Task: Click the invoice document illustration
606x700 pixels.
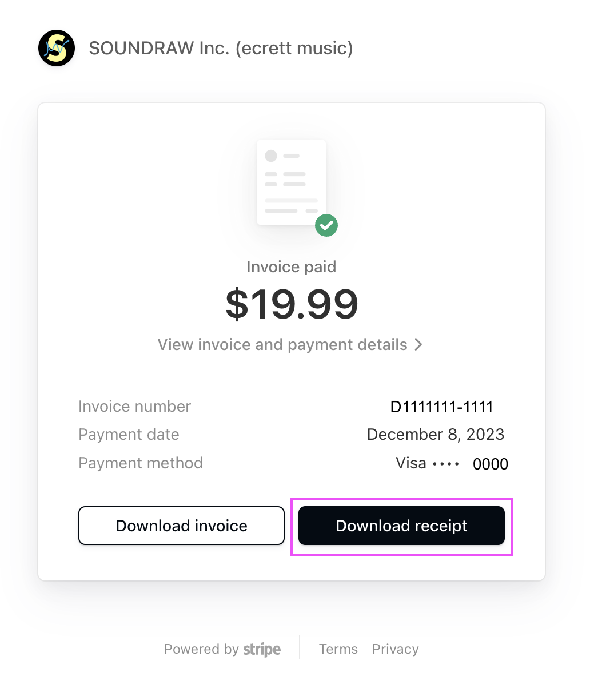Action: pyautogui.click(x=291, y=182)
